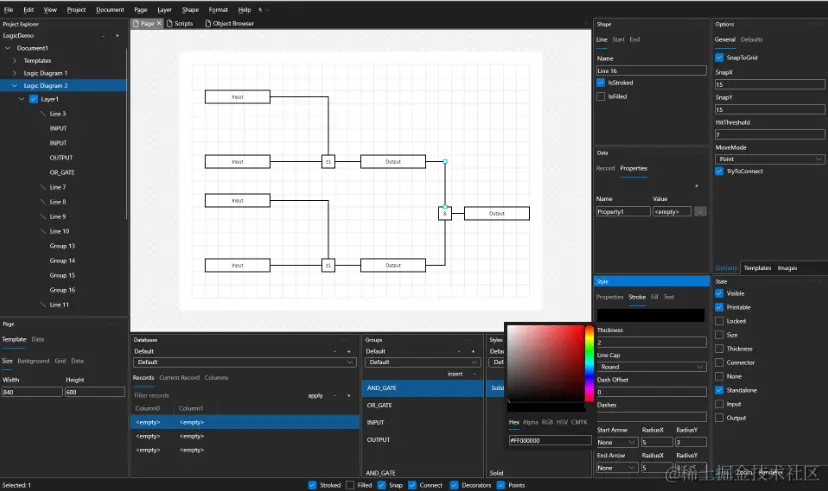Open the File menu
Image resolution: width=828 pixels, height=491 pixels.
(8, 10)
